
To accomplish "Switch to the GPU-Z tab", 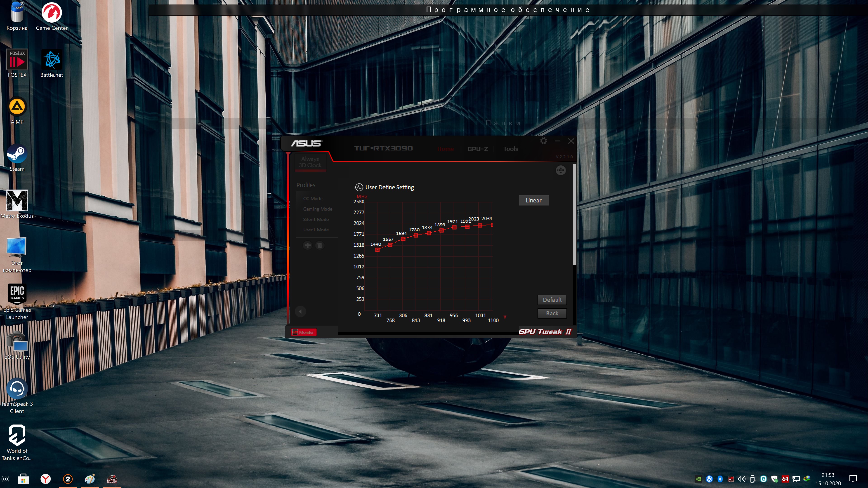I will (477, 149).
